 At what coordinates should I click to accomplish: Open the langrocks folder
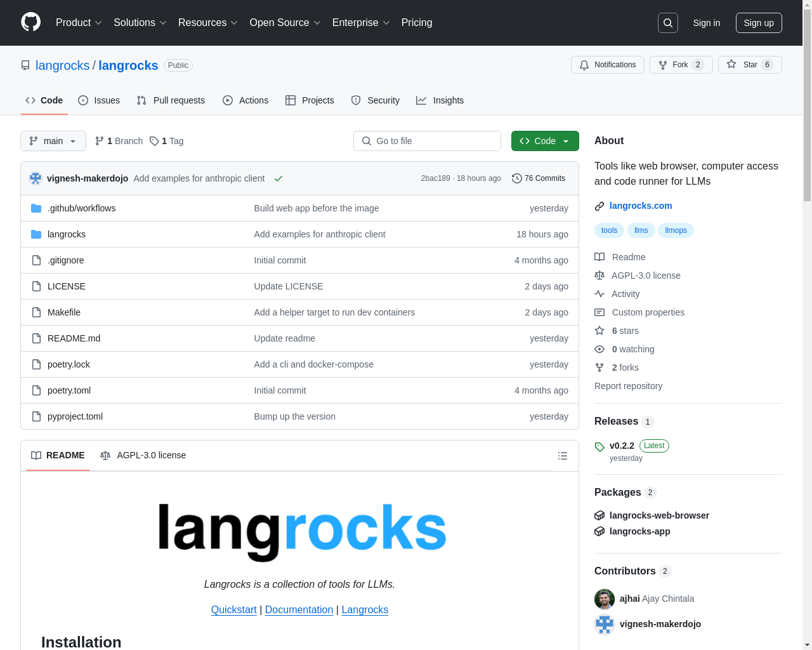click(67, 234)
